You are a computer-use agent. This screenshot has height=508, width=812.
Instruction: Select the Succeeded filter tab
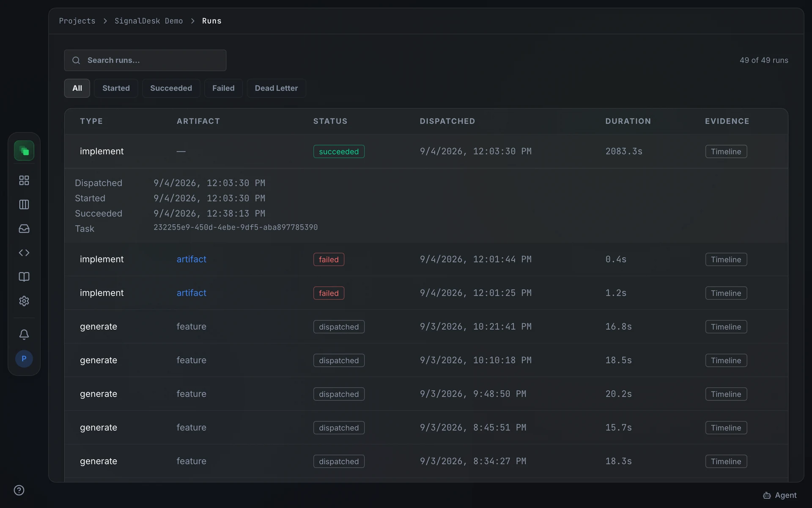[x=171, y=88]
